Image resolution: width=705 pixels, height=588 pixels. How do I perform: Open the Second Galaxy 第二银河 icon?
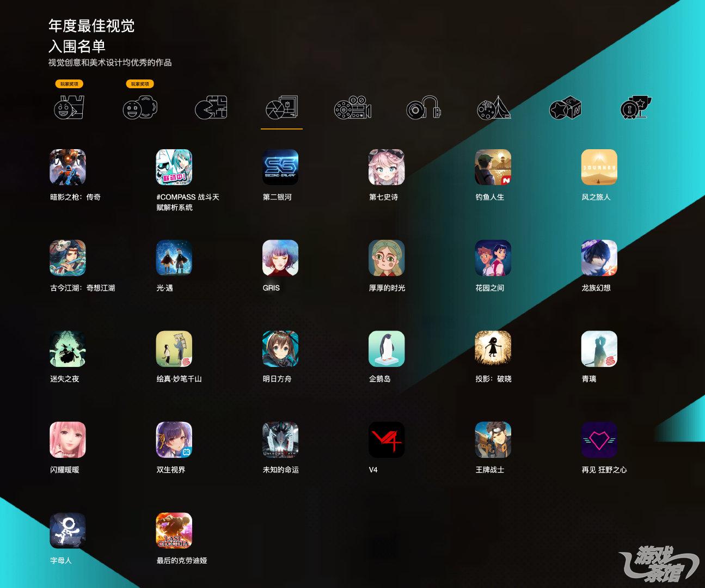[x=280, y=167]
